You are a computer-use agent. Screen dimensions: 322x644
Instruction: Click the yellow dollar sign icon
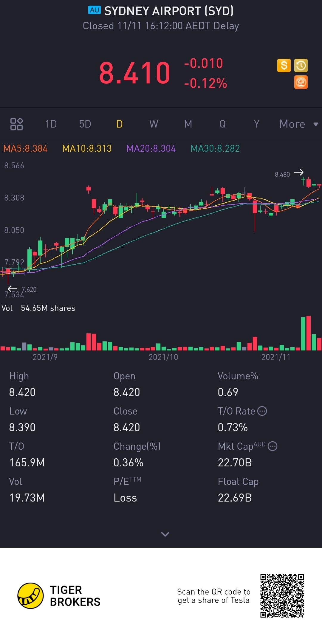point(284,65)
